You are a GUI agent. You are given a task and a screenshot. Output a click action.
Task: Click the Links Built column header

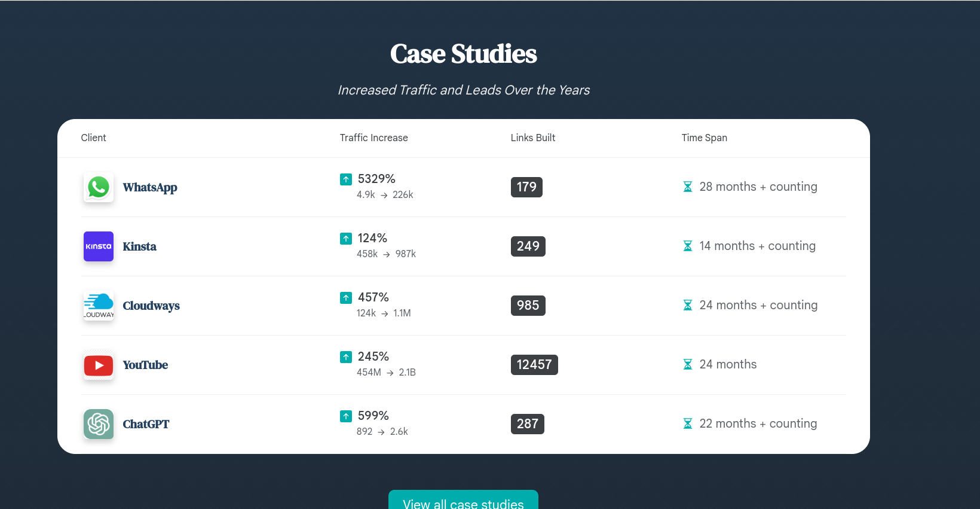(x=533, y=138)
